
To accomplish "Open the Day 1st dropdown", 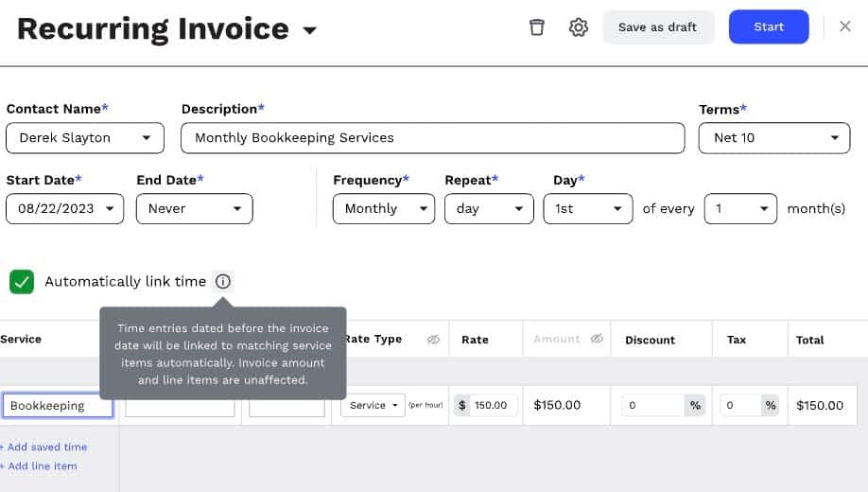I will pos(588,209).
